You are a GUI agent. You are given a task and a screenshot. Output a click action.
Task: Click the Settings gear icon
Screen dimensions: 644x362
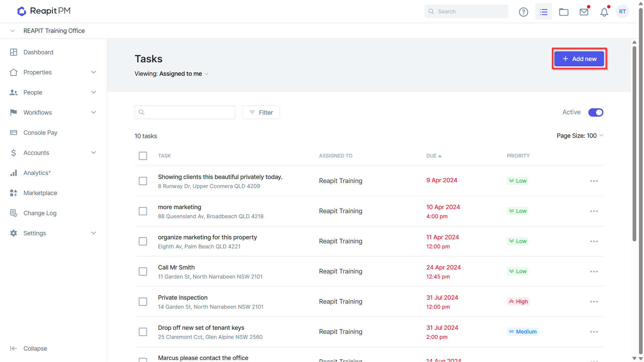point(13,233)
